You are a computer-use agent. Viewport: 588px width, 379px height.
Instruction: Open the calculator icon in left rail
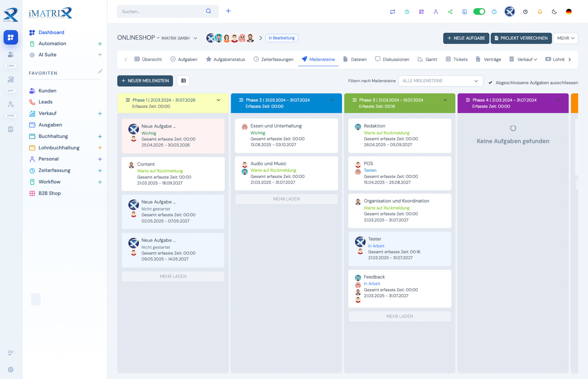coord(11,129)
